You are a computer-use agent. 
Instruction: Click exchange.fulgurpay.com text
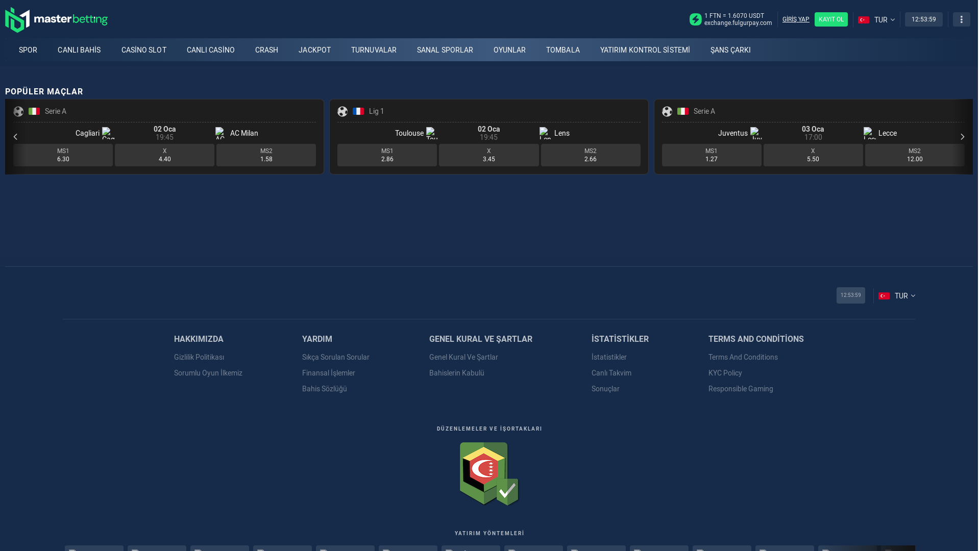[x=738, y=23]
